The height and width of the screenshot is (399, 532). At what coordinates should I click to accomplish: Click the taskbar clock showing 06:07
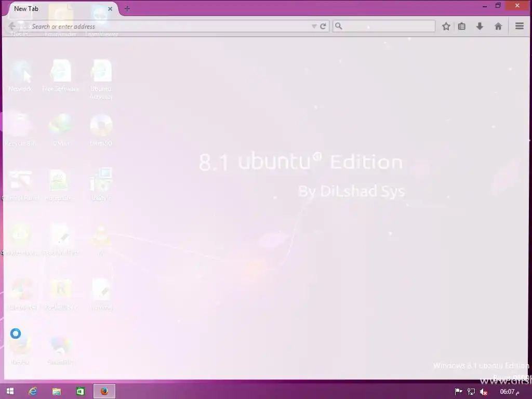(509, 392)
